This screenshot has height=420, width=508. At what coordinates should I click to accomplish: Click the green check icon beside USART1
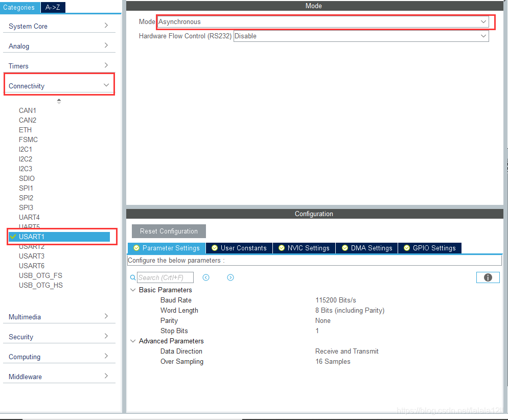pyautogui.click(x=13, y=237)
